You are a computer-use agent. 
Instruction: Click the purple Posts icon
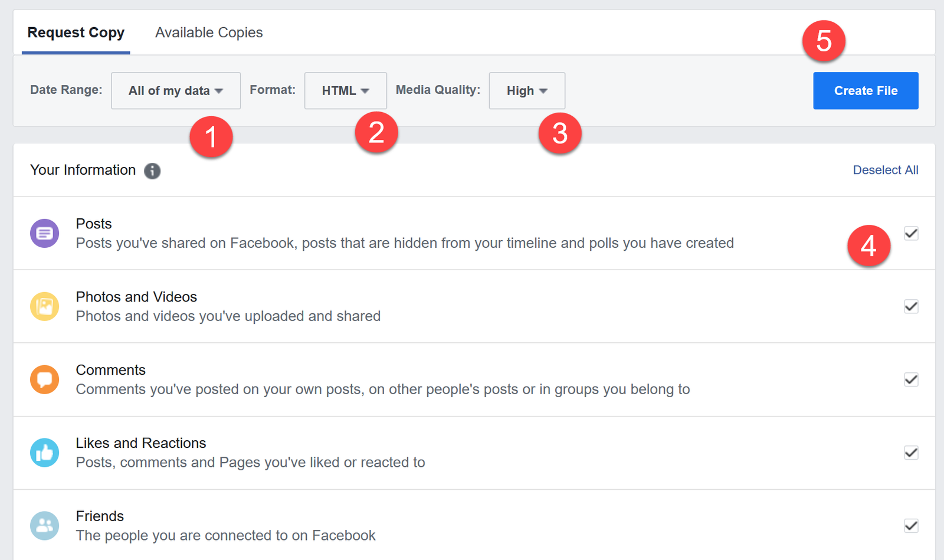coord(44,232)
